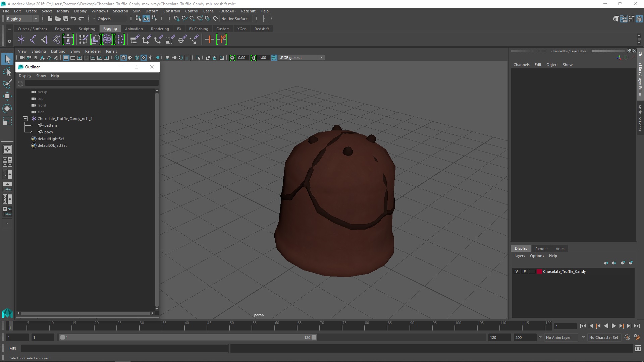644x362 pixels.
Task: Create a Cluster deformer
Action: pyautogui.click(x=119, y=40)
